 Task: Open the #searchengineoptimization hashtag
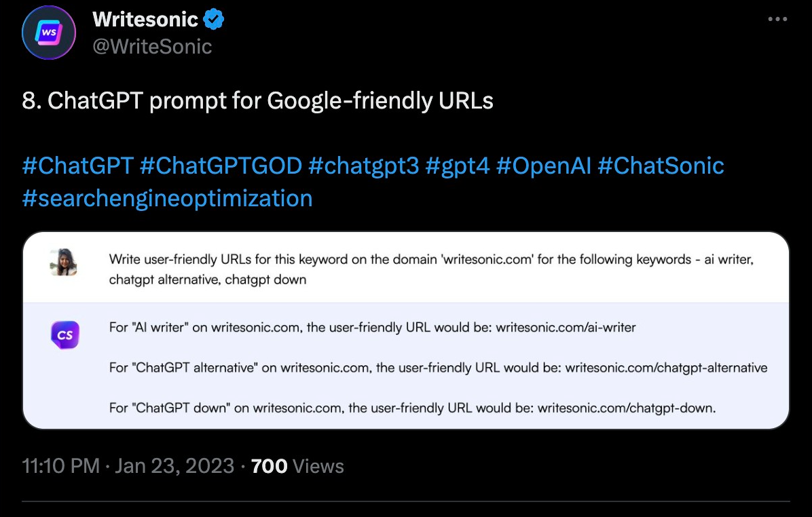tap(167, 197)
